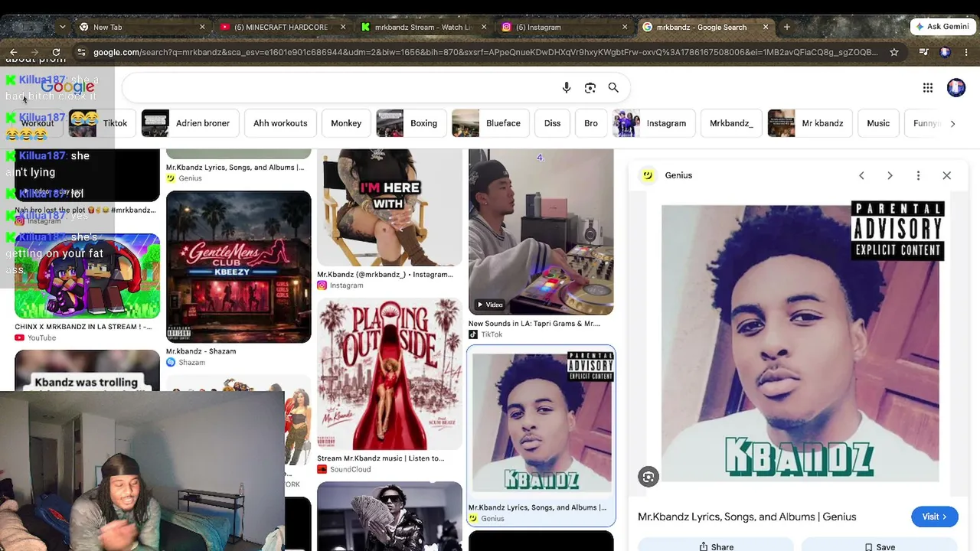
Task: Close the Instagram tab
Action: point(625,27)
